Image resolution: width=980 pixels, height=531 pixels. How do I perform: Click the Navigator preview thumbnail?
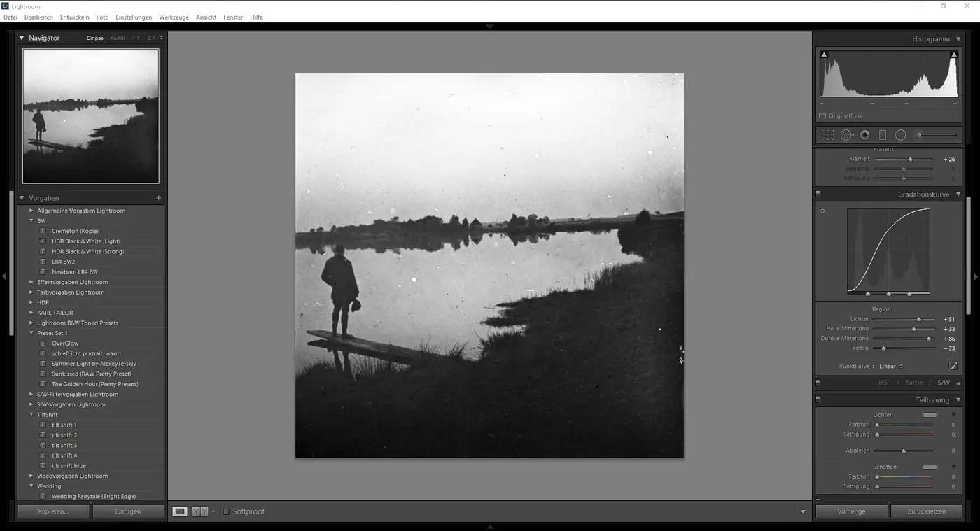pos(91,116)
